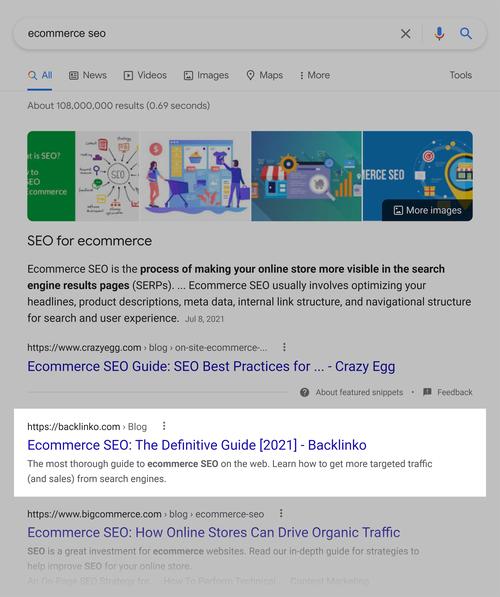Click into the ecommerce seo search field
Screen dimensions: 500x597
click(206, 34)
